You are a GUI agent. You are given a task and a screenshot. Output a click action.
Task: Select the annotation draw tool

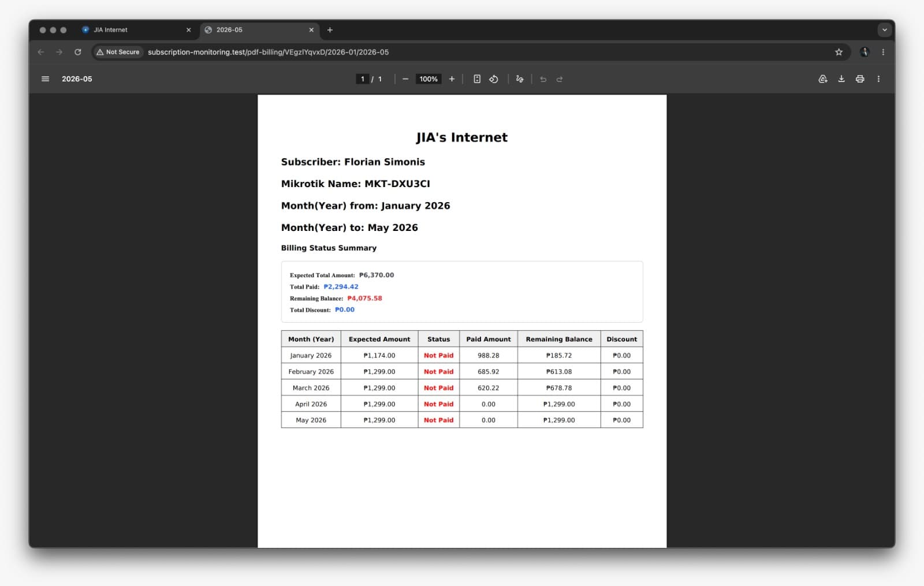520,79
